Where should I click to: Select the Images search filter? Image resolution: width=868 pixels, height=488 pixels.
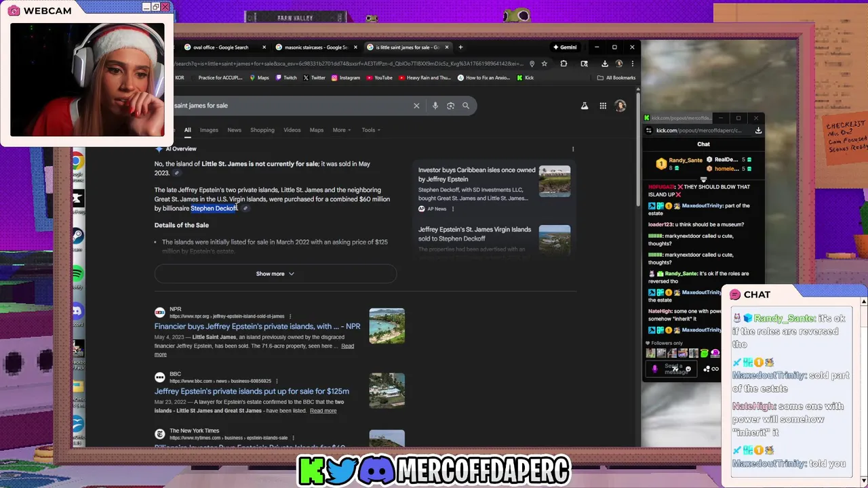tap(209, 130)
